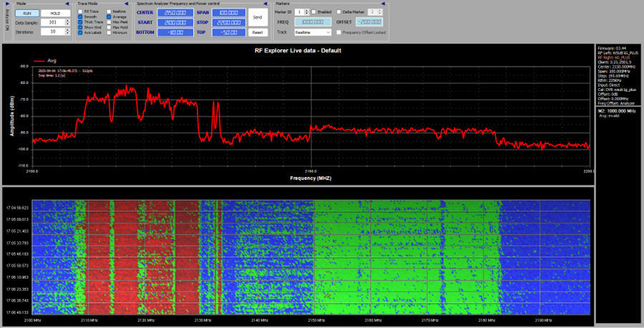
Task: Click the CENTER frequency field
Action: (x=174, y=13)
